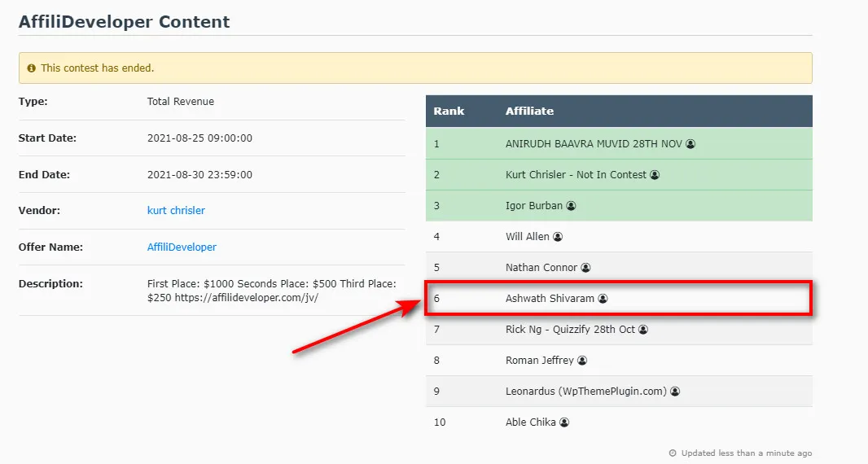Click the End Date: label
The height and width of the screenshot is (464, 868).
44,174
